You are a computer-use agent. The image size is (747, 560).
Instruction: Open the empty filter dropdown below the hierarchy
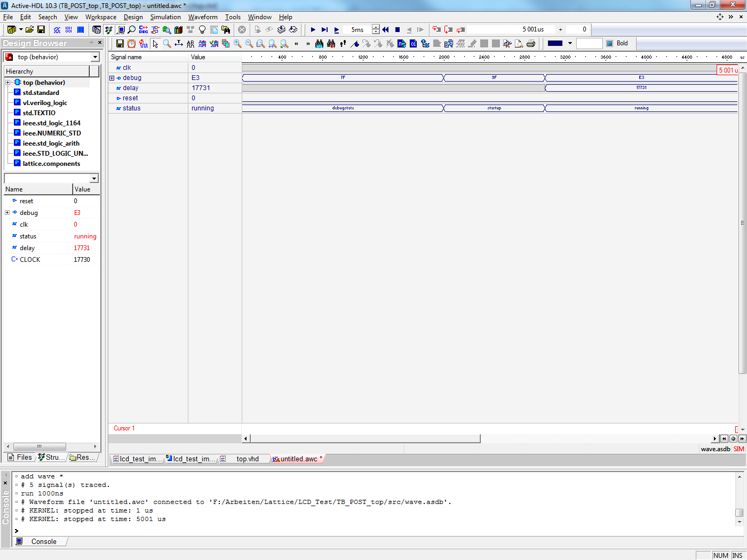[94, 179]
